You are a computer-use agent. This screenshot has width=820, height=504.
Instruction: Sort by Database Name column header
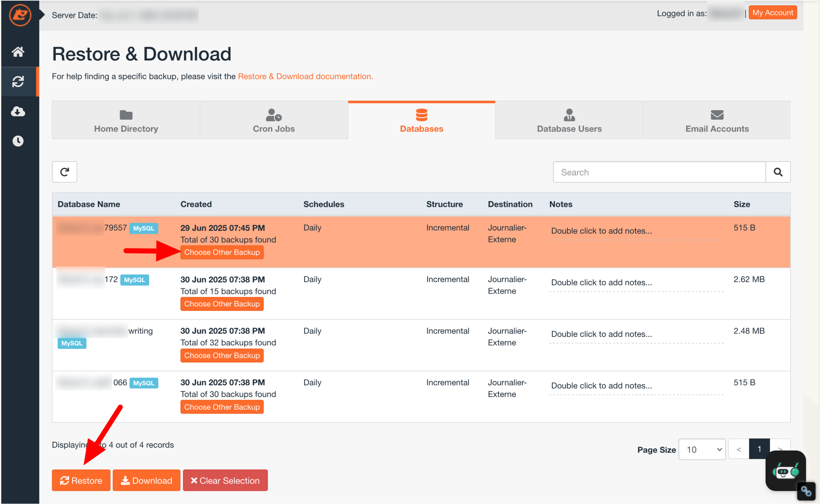pyautogui.click(x=89, y=204)
